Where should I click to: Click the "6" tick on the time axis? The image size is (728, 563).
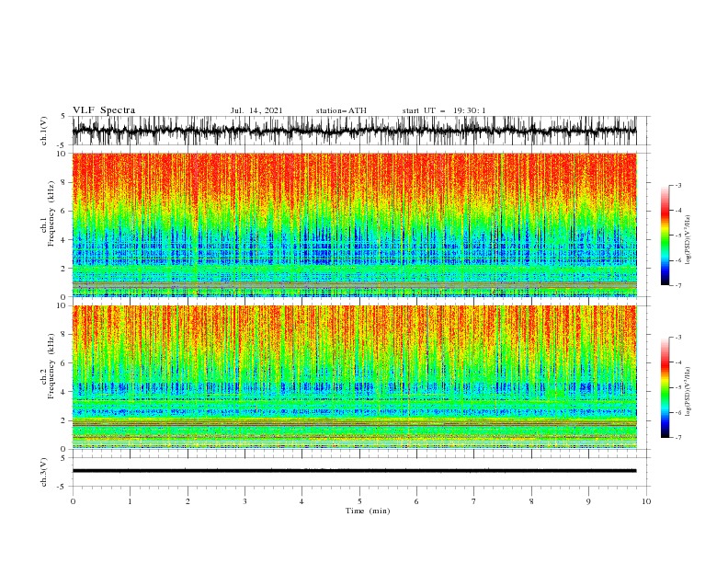point(416,501)
